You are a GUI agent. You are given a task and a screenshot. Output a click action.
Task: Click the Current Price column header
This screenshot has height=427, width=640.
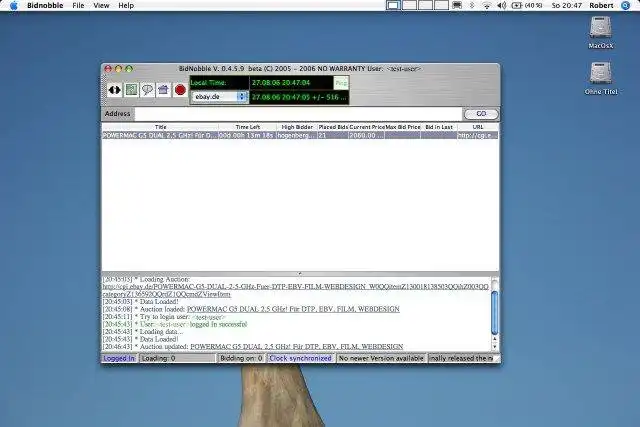367,127
